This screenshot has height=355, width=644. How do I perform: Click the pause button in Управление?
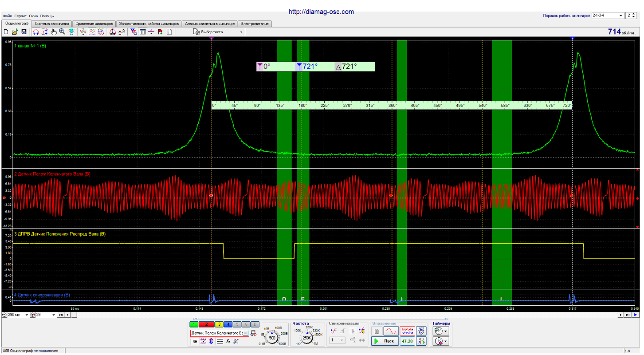(x=377, y=331)
